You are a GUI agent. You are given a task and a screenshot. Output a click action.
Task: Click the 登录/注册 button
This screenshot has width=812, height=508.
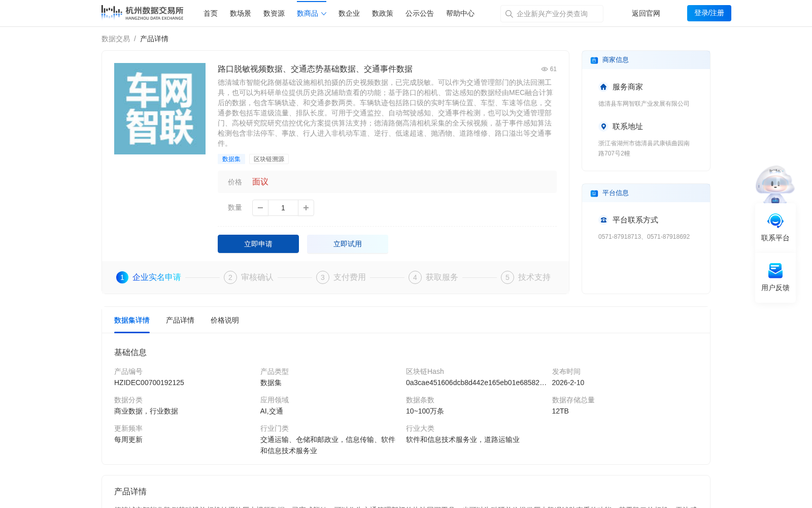tap(709, 13)
